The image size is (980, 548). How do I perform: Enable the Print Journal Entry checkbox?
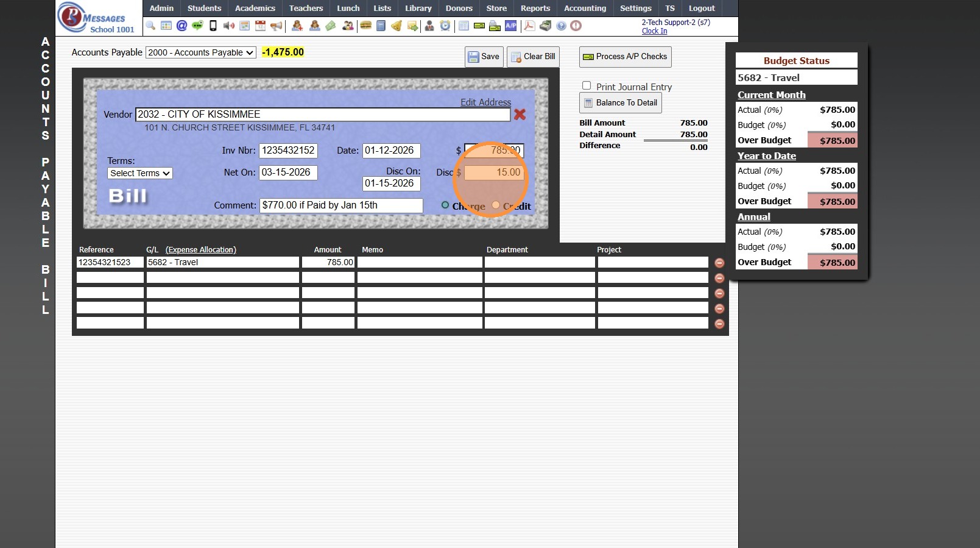click(587, 86)
